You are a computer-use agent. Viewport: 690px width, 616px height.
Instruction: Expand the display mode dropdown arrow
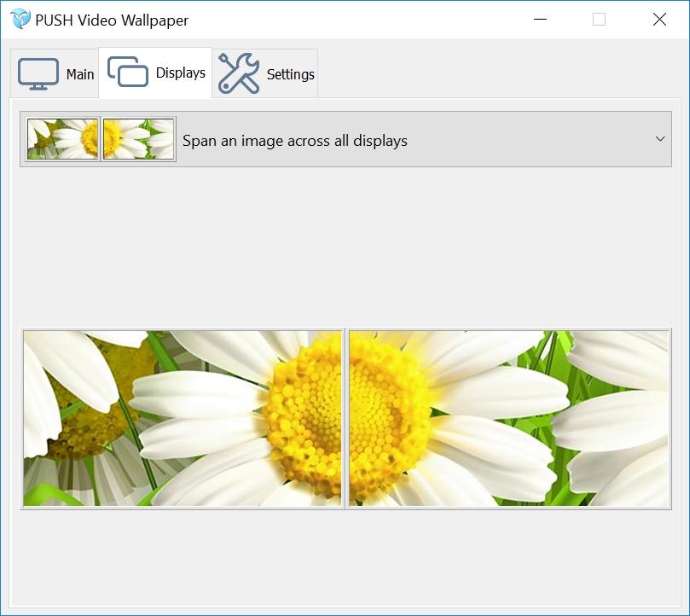click(x=660, y=139)
